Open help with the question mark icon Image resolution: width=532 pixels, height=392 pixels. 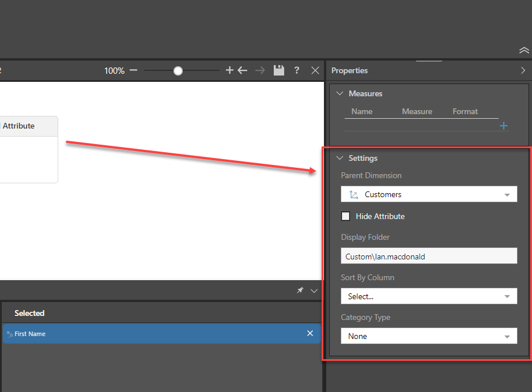pyautogui.click(x=297, y=70)
